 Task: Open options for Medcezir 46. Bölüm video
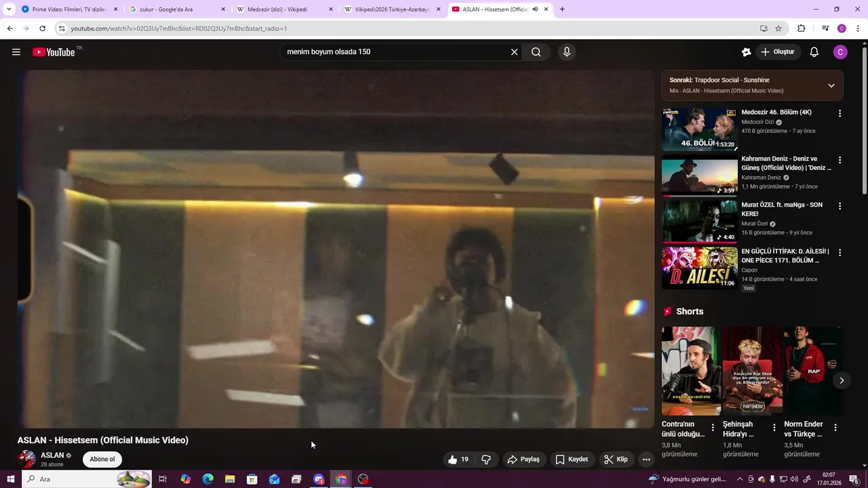(x=840, y=114)
